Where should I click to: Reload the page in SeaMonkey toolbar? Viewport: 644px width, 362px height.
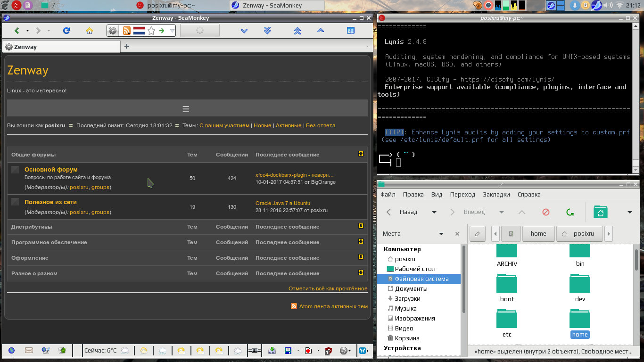click(x=66, y=31)
